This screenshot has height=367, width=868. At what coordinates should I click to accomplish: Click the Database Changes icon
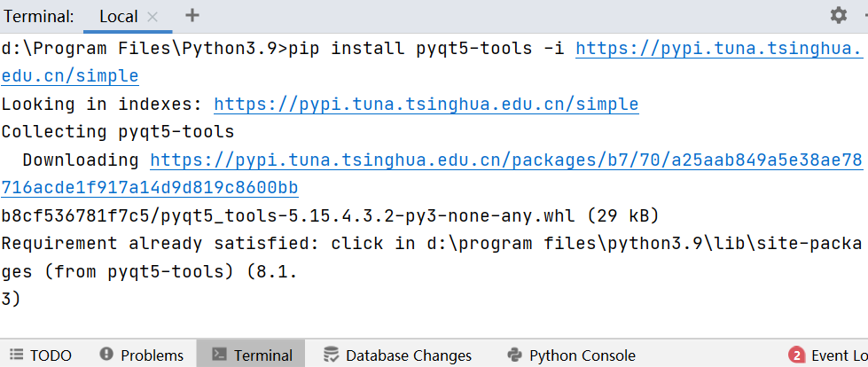(331, 355)
